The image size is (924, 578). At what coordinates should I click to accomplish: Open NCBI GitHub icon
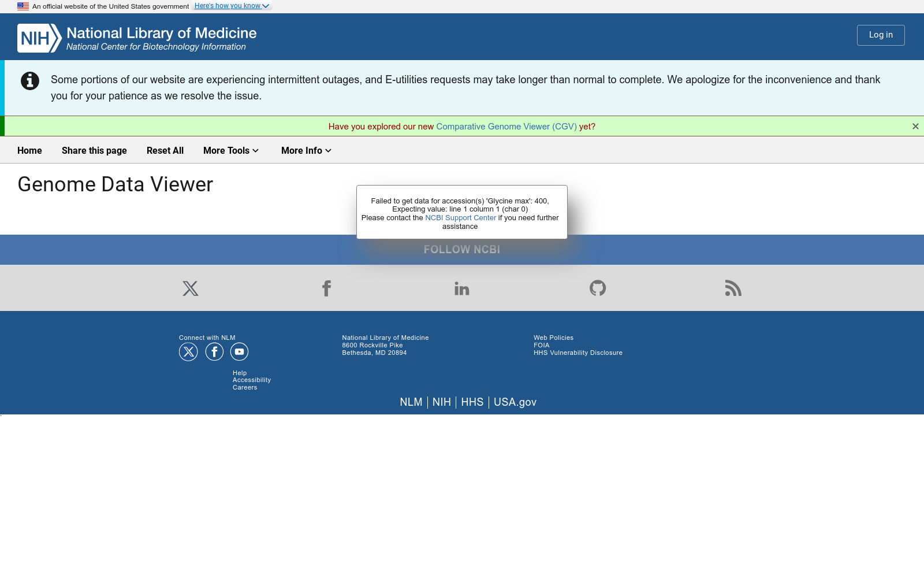tap(598, 288)
